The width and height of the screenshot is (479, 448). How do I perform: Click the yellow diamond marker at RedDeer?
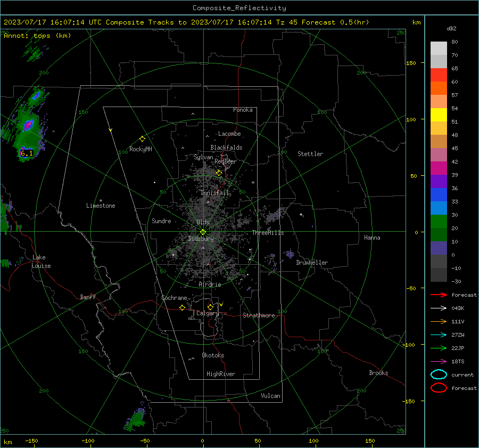click(219, 173)
